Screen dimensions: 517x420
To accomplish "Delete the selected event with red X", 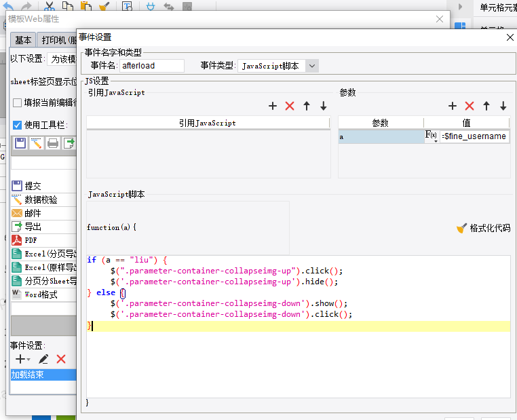I will pyautogui.click(x=61, y=359).
